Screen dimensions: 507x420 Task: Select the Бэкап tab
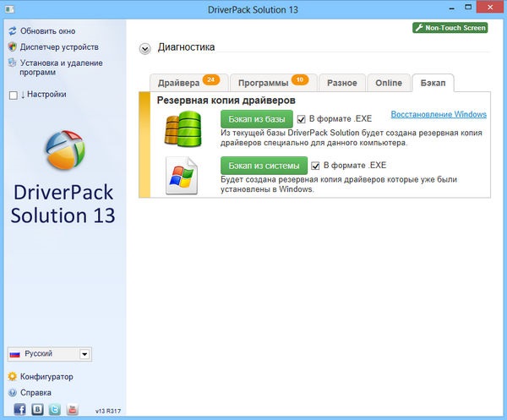433,83
